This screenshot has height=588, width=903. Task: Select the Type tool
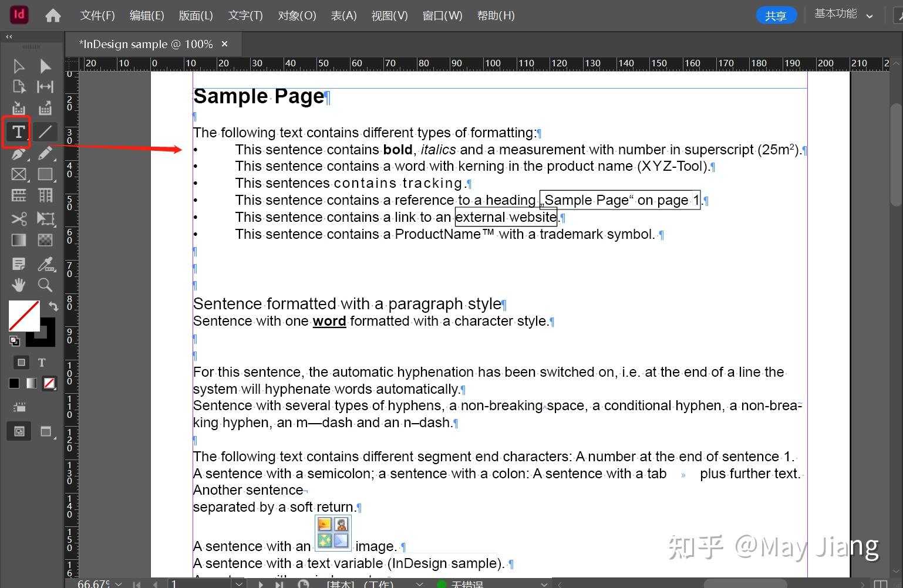pyautogui.click(x=18, y=131)
